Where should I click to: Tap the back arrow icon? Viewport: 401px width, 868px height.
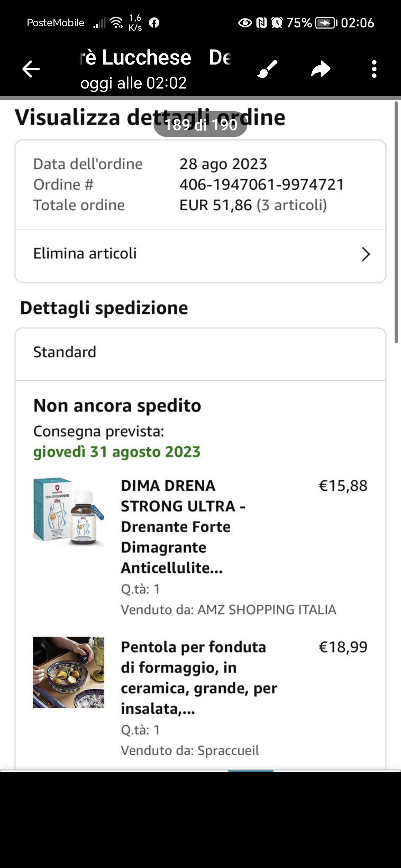coord(31,69)
